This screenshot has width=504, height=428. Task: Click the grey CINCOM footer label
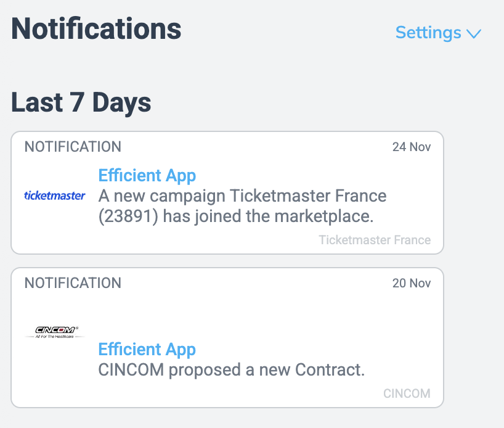(407, 393)
